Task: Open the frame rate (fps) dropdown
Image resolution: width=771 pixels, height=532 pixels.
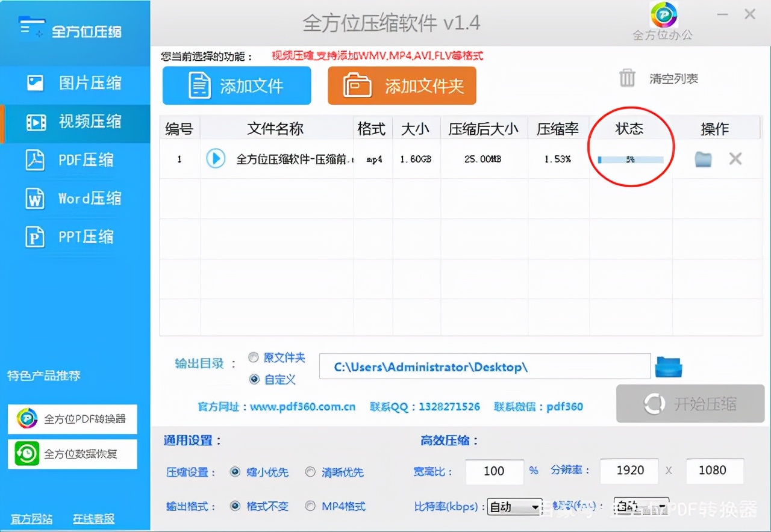Action: (641, 506)
